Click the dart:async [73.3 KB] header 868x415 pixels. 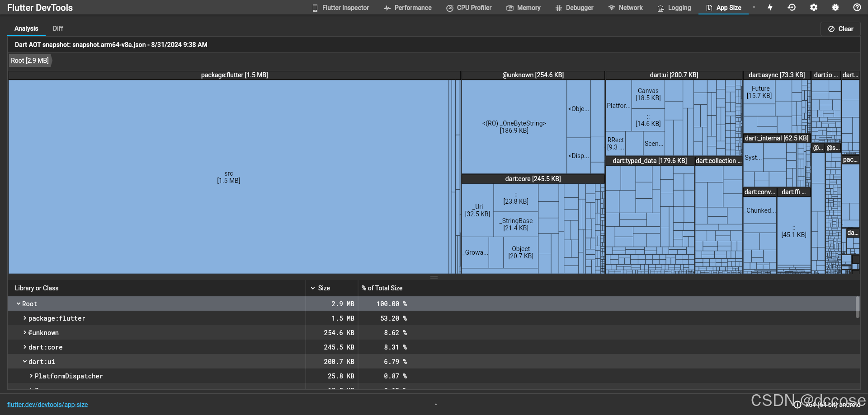point(777,75)
